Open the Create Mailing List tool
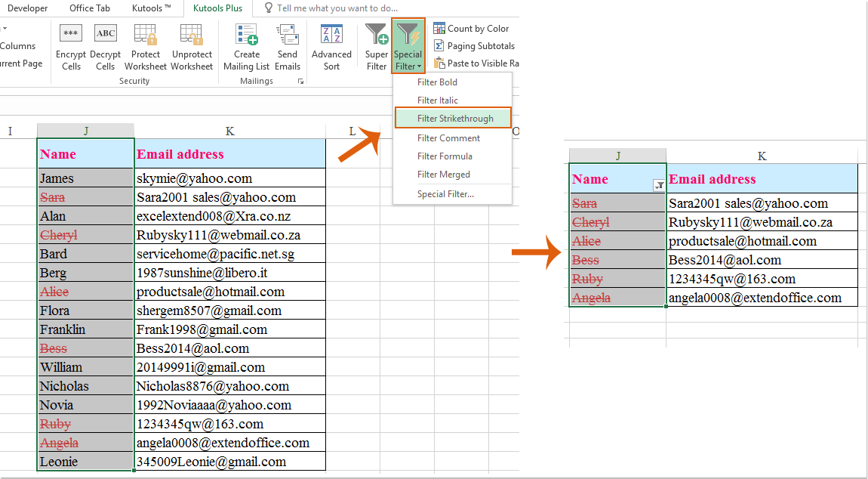The width and height of the screenshot is (868, 479). click(x=245, y=45)
